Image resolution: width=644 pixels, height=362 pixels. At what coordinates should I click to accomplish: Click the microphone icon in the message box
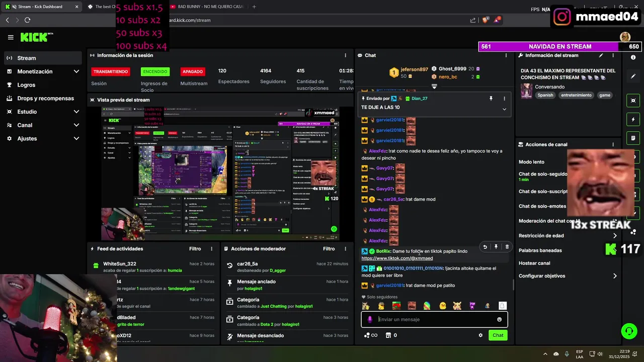click(x=370, y=319)
